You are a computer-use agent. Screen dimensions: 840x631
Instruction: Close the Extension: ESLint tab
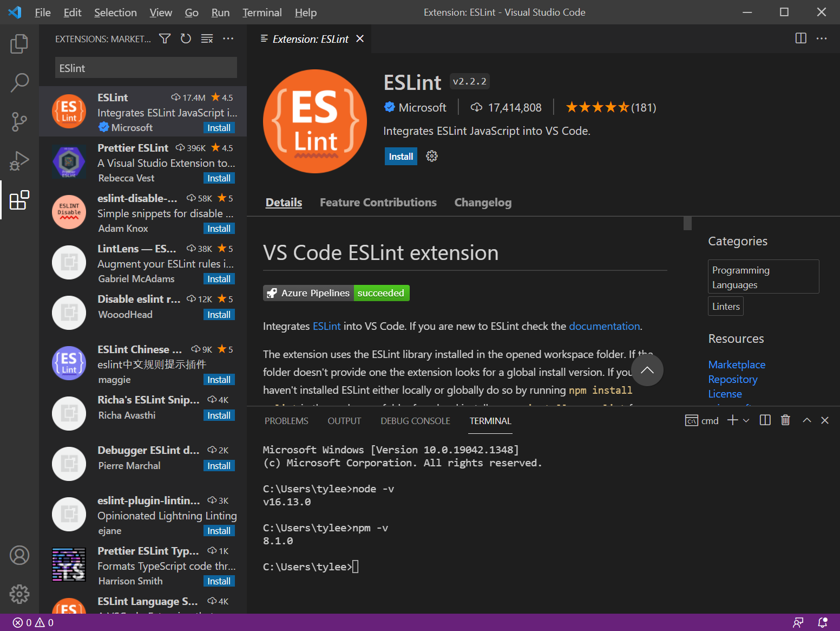coord(360,38)
